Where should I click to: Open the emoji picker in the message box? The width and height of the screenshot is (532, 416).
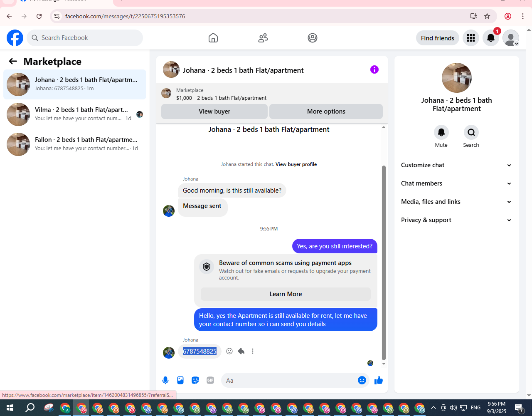(x=362, y=380)
